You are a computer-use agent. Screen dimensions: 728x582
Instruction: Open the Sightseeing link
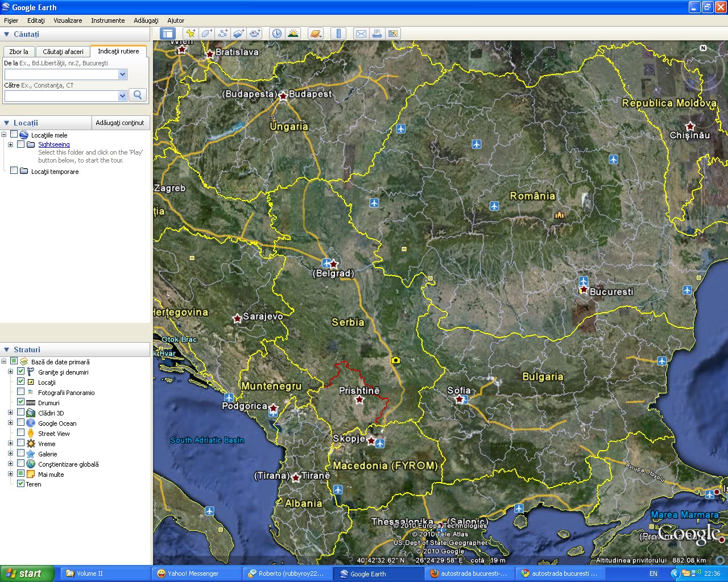pos(54,144)
